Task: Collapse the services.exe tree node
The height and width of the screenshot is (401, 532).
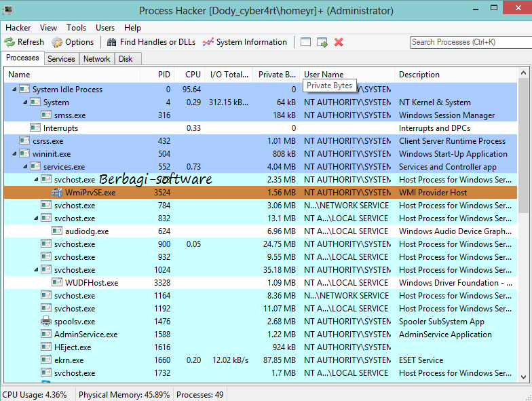Action: coord(25,167)
